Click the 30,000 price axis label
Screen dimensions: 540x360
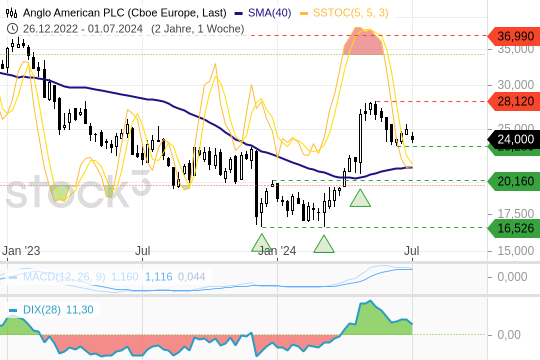[x=516, y=85]
